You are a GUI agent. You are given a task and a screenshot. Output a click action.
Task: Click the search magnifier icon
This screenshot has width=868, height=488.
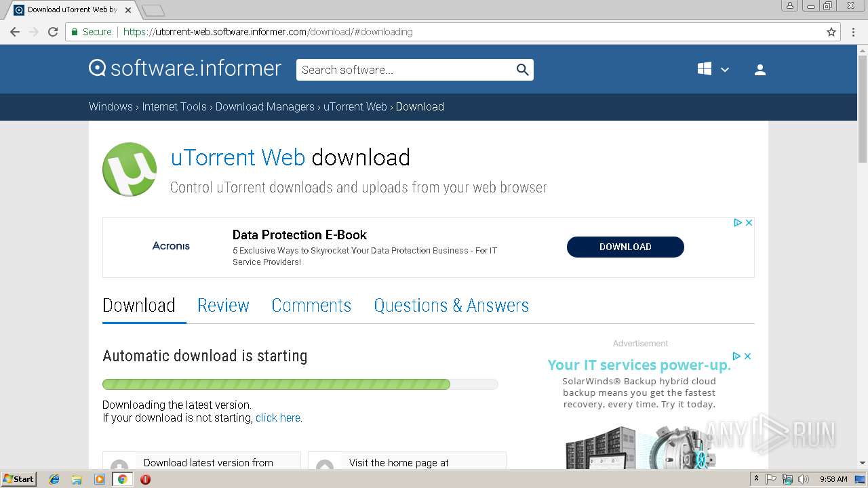pos(522,70)
